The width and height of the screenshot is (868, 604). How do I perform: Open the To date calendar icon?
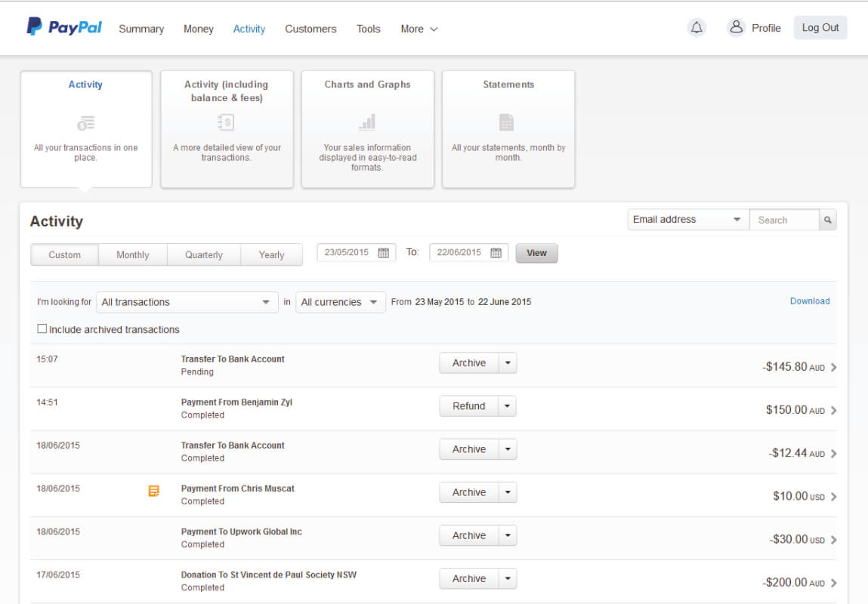click(496, 253)
